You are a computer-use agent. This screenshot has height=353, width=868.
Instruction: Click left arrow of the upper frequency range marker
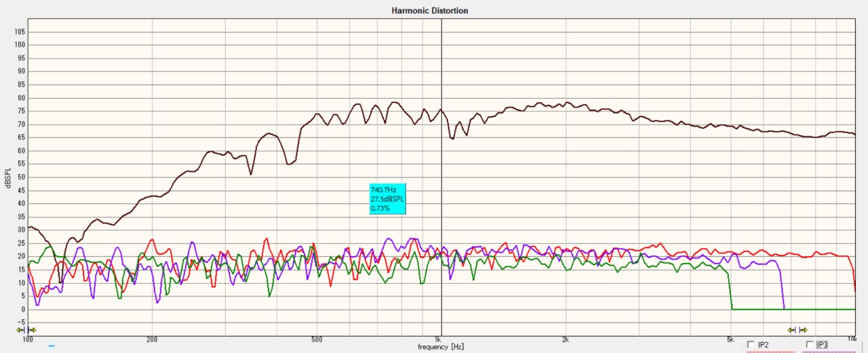(791, 330)
